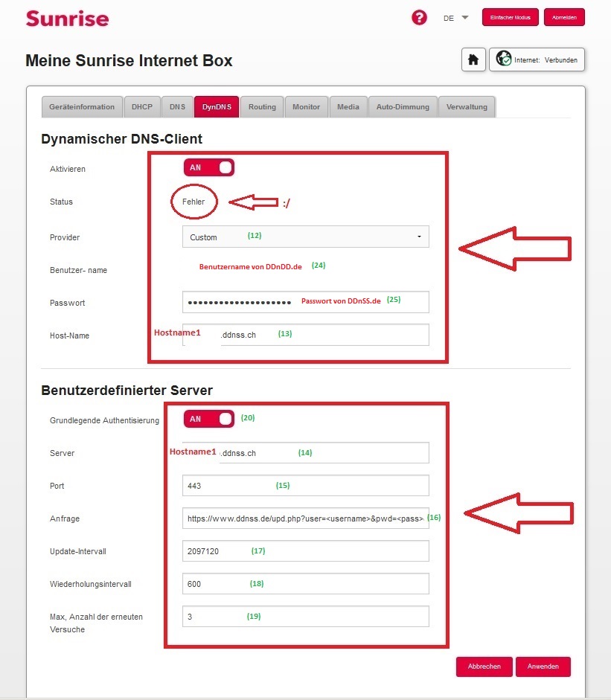This screenshot has width=611, height=700.
Task: Click the Sunrise logo
Action: (68, 19)
